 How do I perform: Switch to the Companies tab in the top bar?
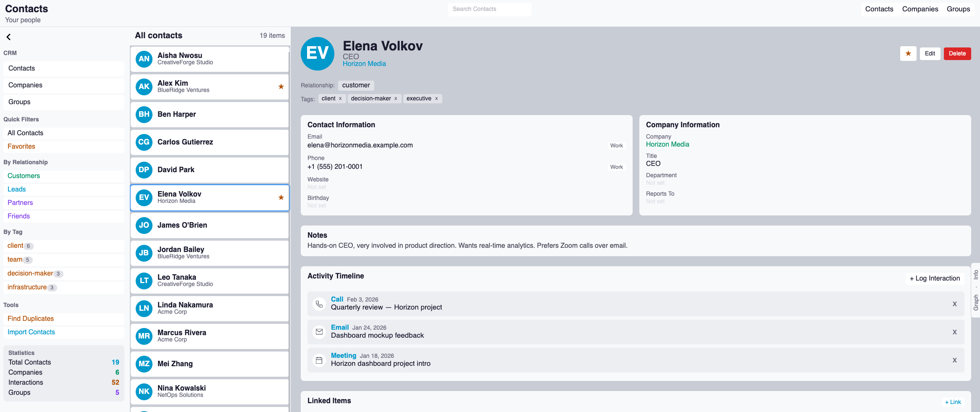click(920, 9)
